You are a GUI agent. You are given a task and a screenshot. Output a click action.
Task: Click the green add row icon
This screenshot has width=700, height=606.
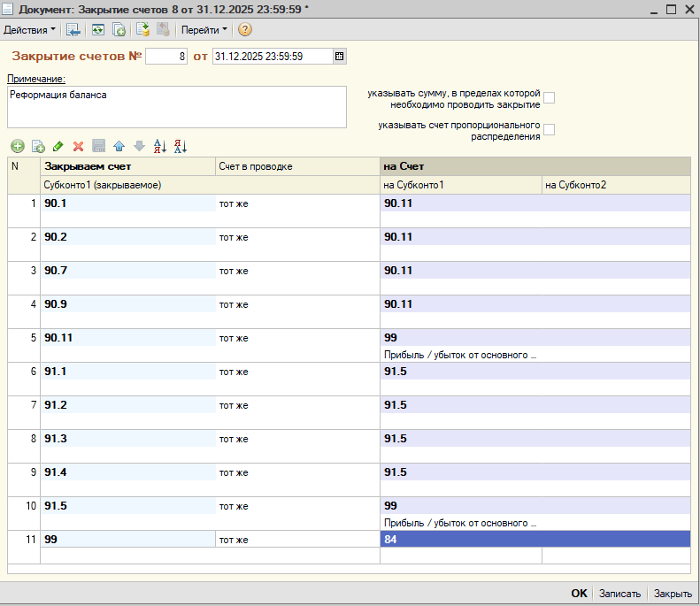pyautogui.click(x=18, y=146)
